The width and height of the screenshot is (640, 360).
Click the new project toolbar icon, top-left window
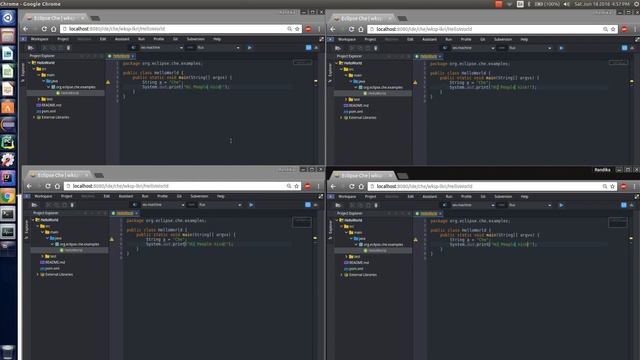tap(31, 48)
